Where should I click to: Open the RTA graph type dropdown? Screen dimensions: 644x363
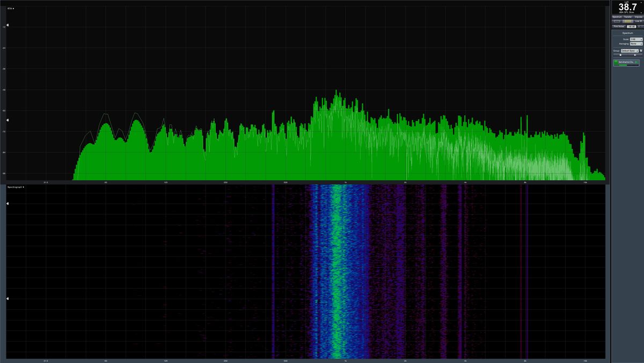point(10,9)
